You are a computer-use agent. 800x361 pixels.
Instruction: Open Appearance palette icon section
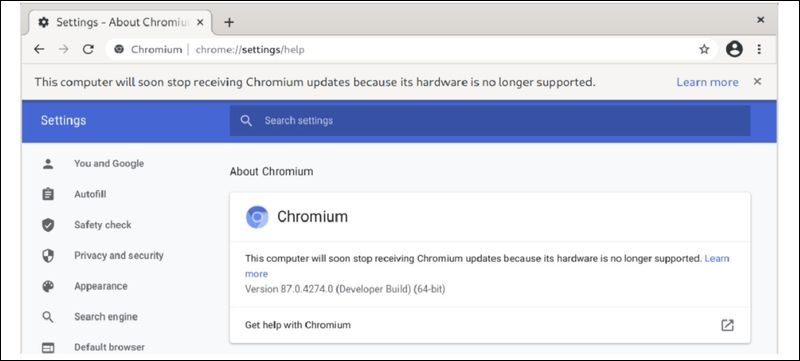[48, 286]
